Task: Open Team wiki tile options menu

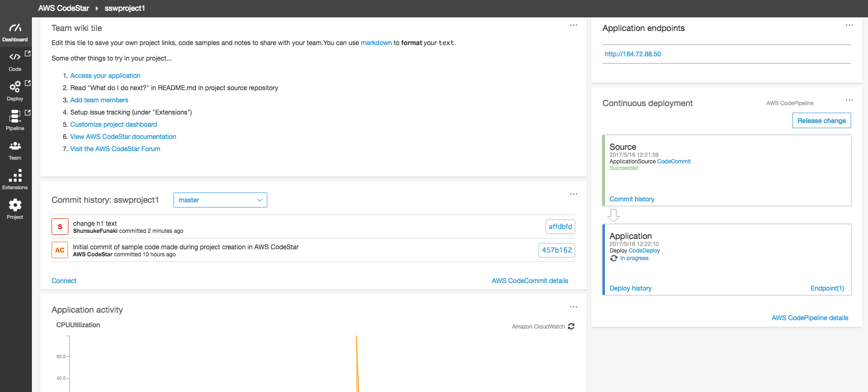Action: coord(574,25)
